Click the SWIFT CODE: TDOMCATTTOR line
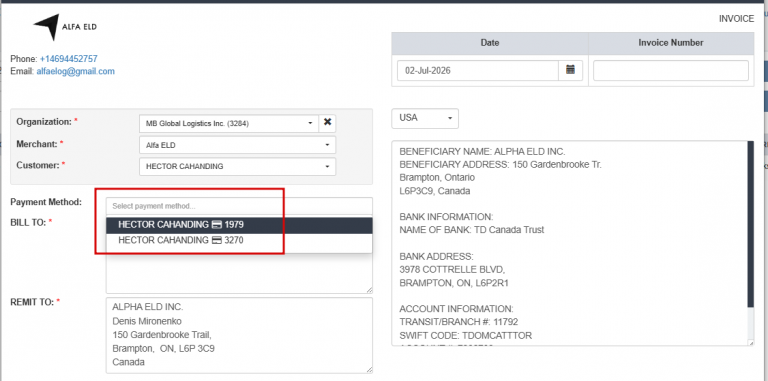 [x=466, y=336]
